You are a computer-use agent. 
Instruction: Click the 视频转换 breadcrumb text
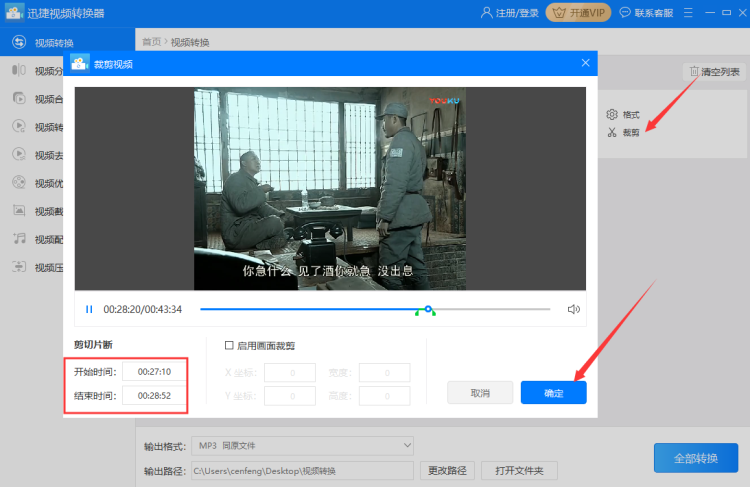[190, 43]
